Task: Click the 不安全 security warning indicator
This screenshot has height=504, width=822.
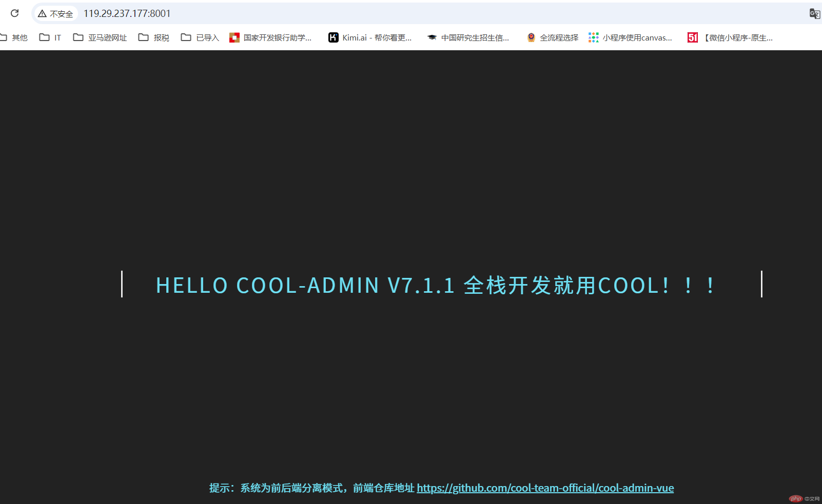Action: pyautogui.click(x=55, y=14)
